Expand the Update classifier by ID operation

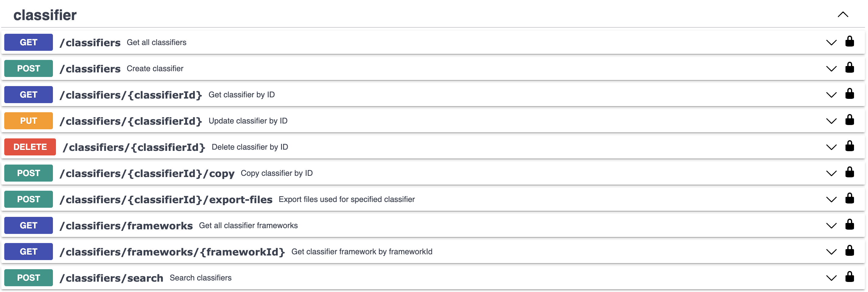pyautogui.click(x=831, y=120)
